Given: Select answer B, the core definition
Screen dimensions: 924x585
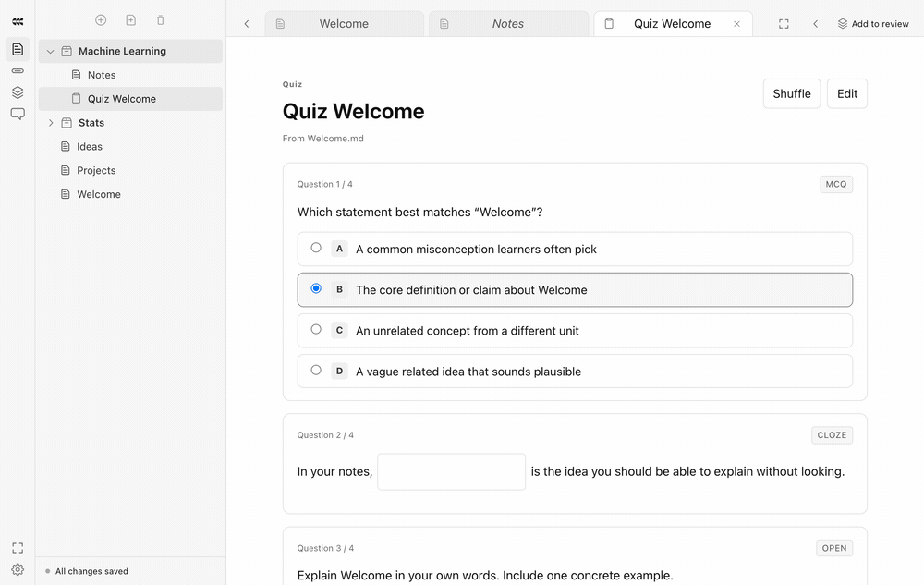Looking at the screenshot, I should click(575, 290).
